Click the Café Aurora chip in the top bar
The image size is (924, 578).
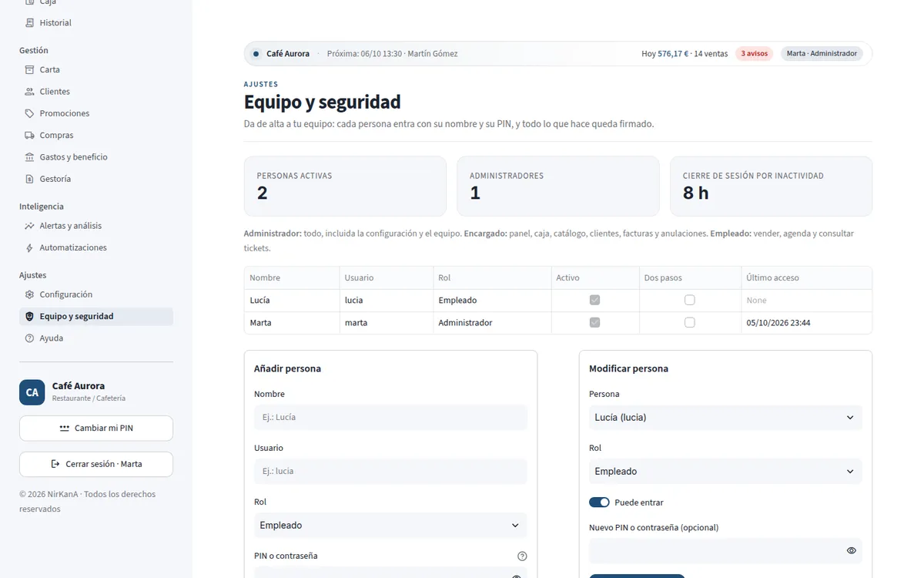280,54
